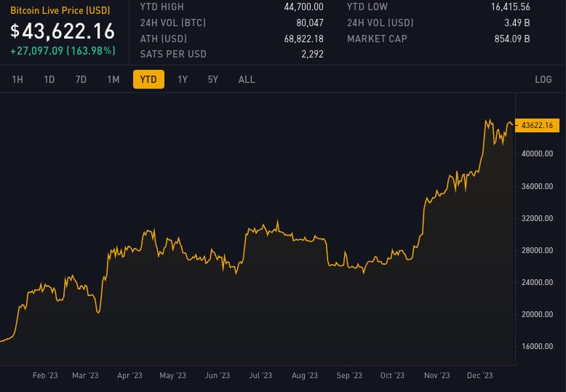Click the 40000.00 price axis label
The height and width of the screenshot is (392, 566).
[x=537, y=153]
